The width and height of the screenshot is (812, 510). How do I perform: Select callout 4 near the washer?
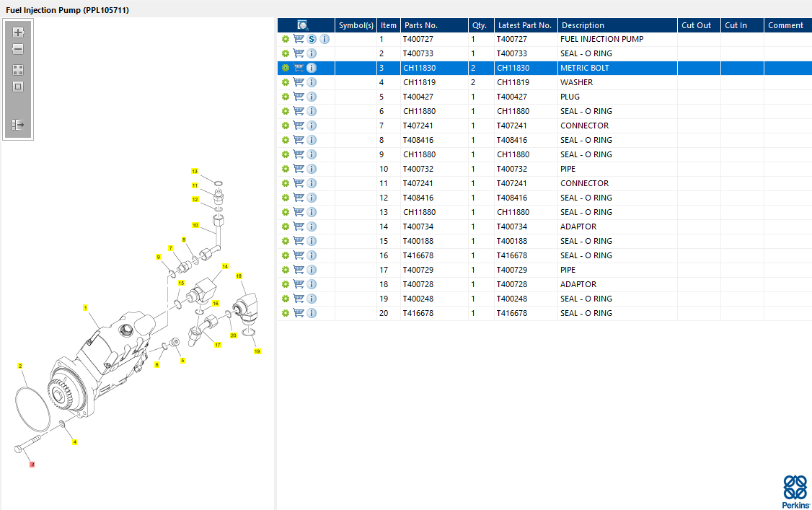click(x=74, y=442)
